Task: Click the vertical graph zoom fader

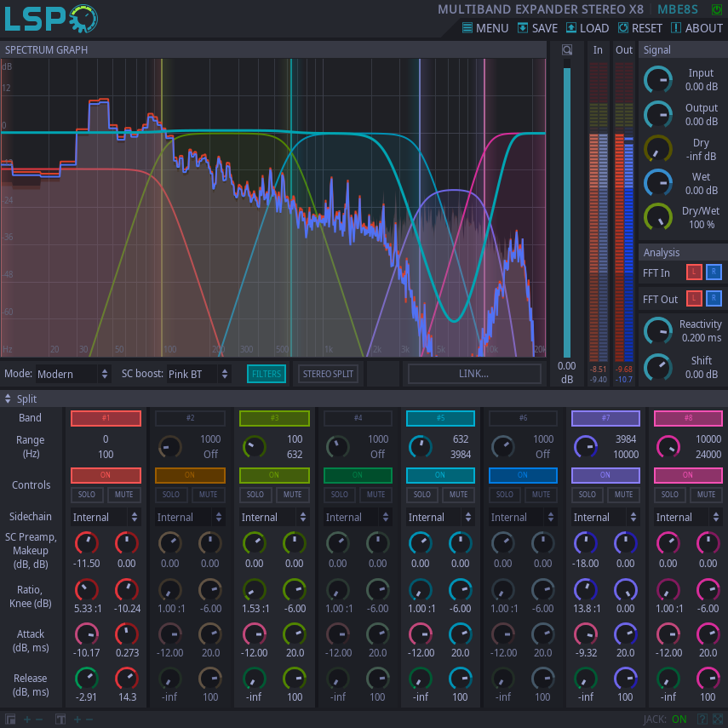Action: [x=567, y=209]
